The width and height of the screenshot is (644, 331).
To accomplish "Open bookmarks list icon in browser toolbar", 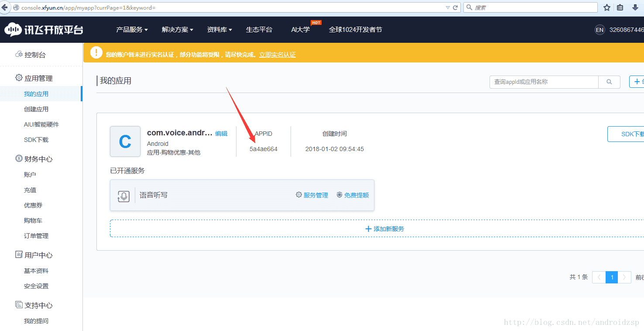I will (x=620, y=7).
